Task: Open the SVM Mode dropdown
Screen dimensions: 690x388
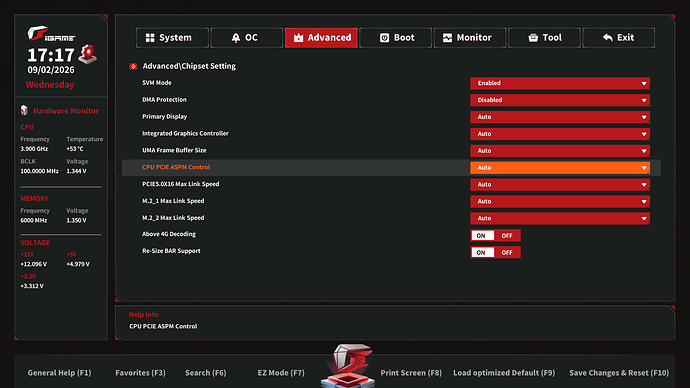Action: click(x=560, y=83)
